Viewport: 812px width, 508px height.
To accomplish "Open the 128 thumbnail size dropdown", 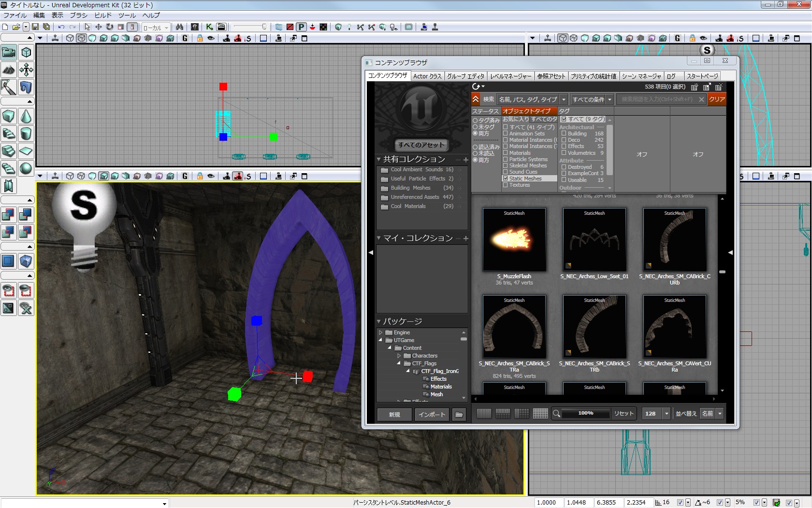I will (667, 414).
